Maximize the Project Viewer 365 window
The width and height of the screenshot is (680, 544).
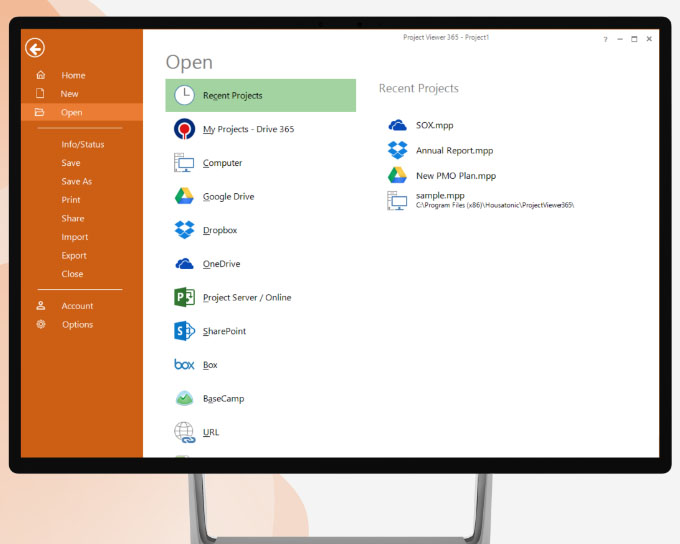[634, 39]
